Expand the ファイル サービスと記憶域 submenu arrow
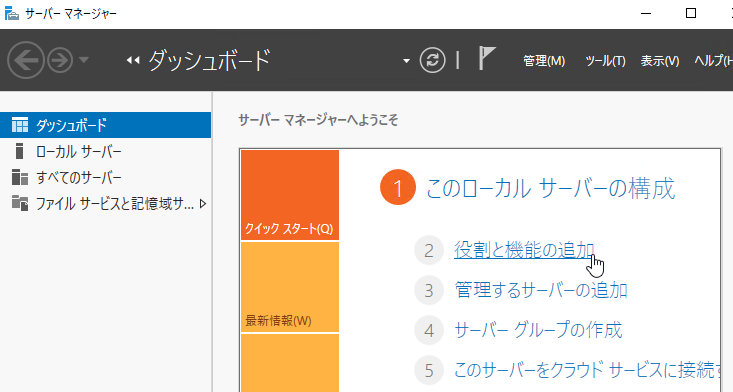Image resolution: width=733 pixels, height=392 pixels. 203,204
